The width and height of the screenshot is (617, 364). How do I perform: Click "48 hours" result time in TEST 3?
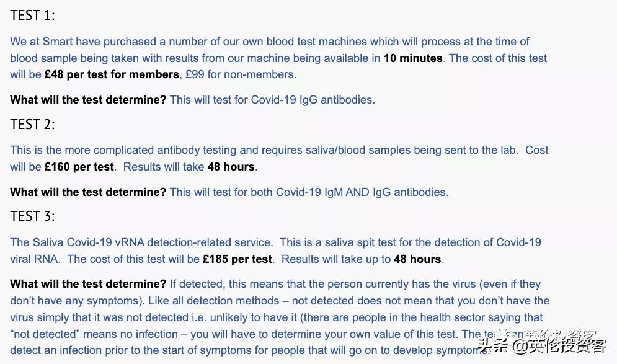pos(417,259)
